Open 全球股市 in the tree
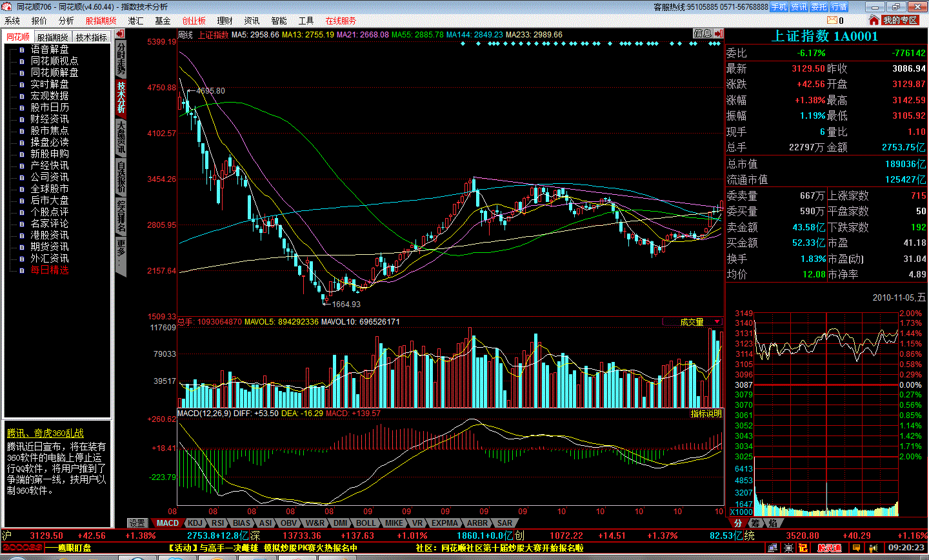This screenshot has height=560, width=929. coord(50,188)
